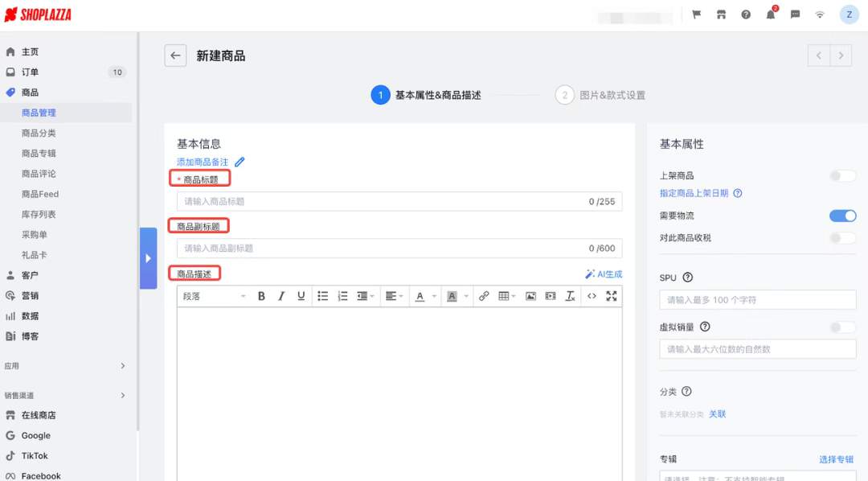Open the text color swatch in the toolbar

420,296
